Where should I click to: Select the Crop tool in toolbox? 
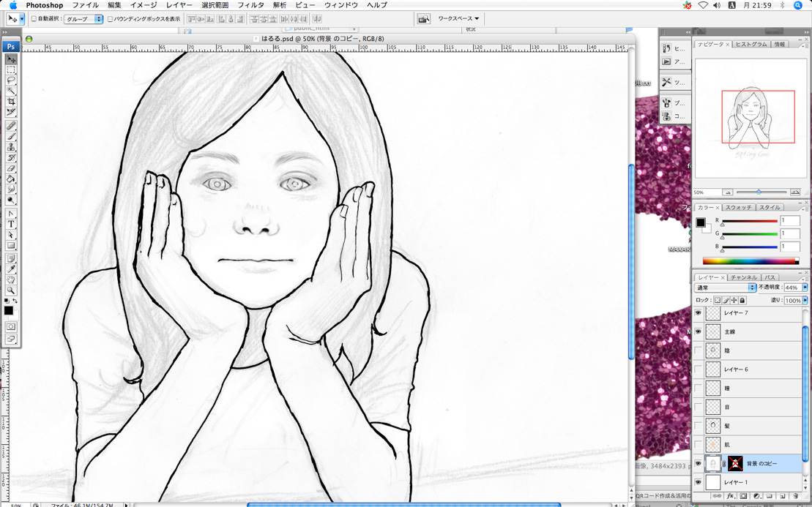point(11,102)
